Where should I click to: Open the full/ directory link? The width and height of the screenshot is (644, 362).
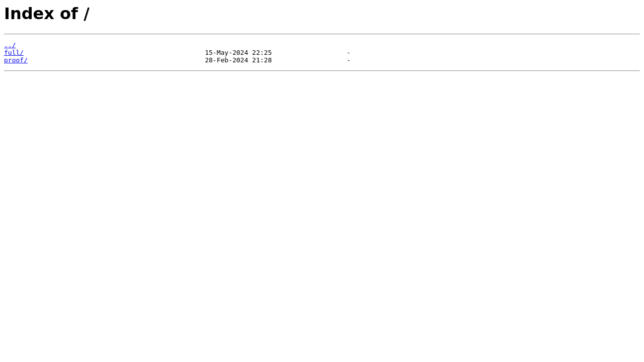point(14,53)
